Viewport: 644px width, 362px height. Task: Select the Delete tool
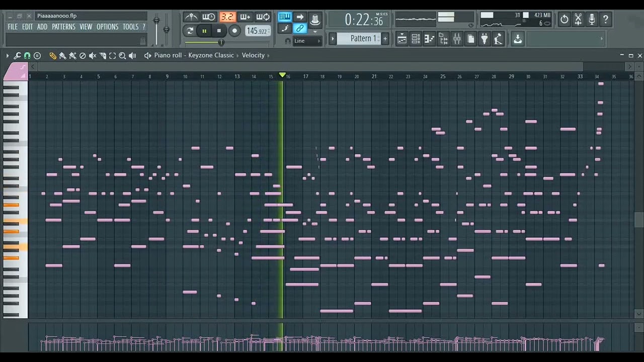click(83, 55)
